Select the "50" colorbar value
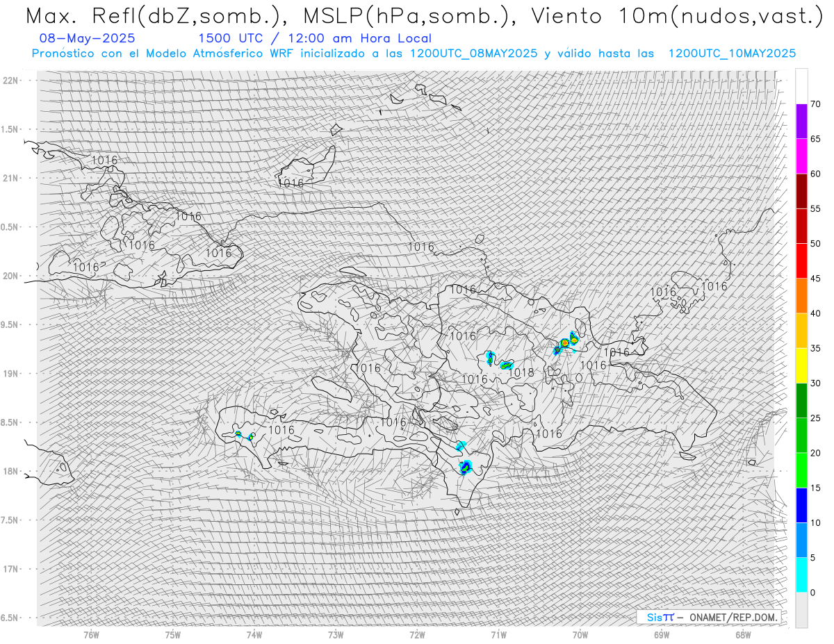 pyautogui.click(x=815, y=244)
